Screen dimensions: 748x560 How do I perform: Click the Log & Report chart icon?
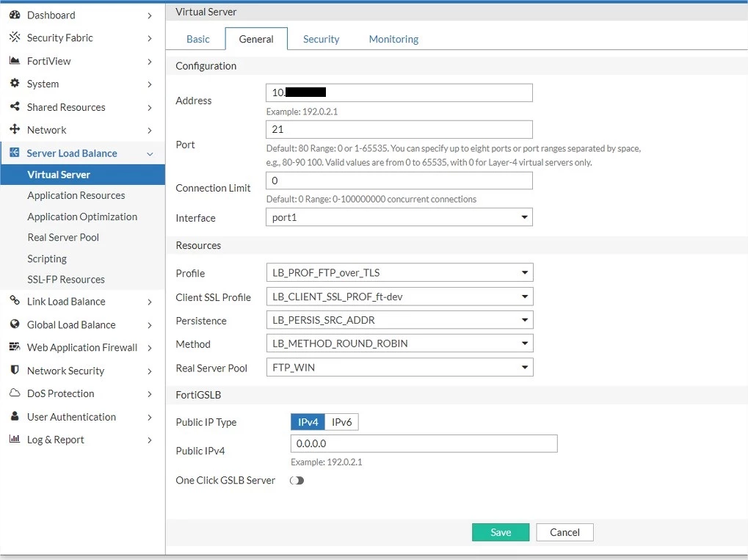pyautogui.click(x=15, y=439)
